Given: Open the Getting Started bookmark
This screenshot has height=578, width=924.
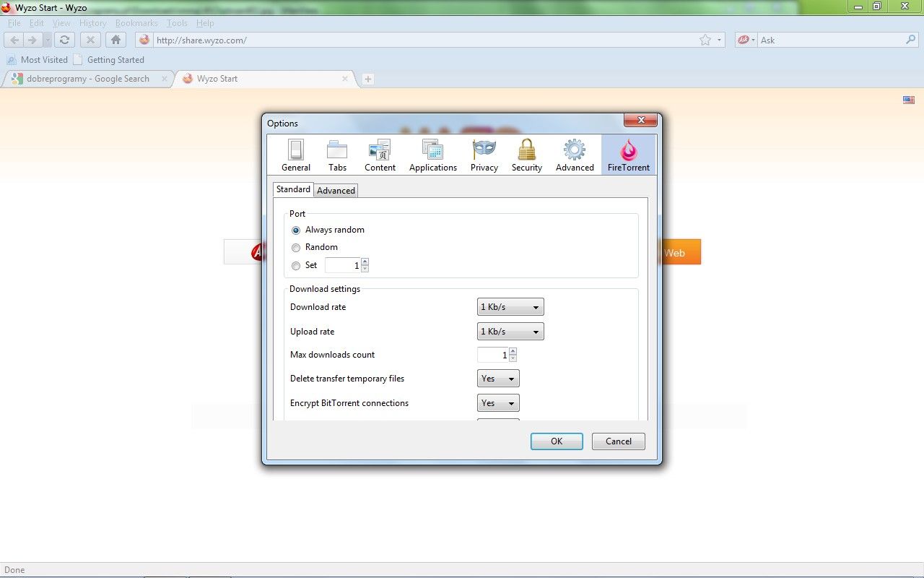Looking at the screenshot, I should 108,60.
